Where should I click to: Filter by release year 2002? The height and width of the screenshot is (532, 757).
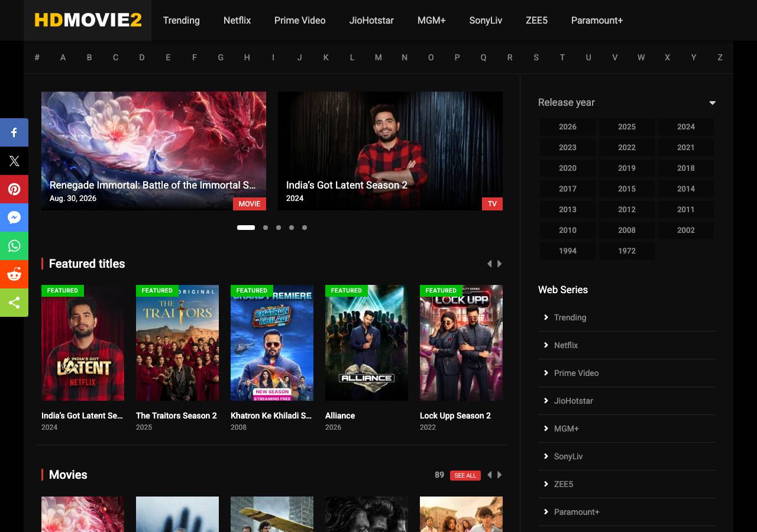686,230
